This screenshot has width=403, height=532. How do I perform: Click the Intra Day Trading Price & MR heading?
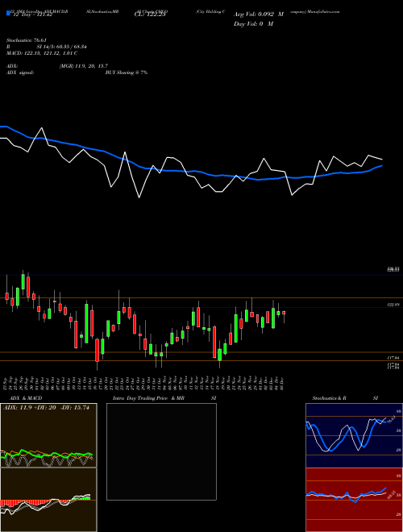point(148,398)
